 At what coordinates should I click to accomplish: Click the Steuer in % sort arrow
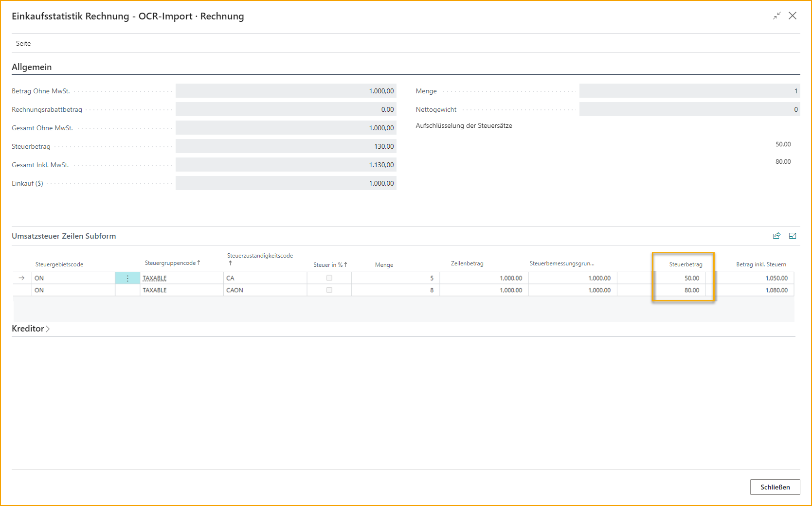pyautogui.click(x=345, y=264)
